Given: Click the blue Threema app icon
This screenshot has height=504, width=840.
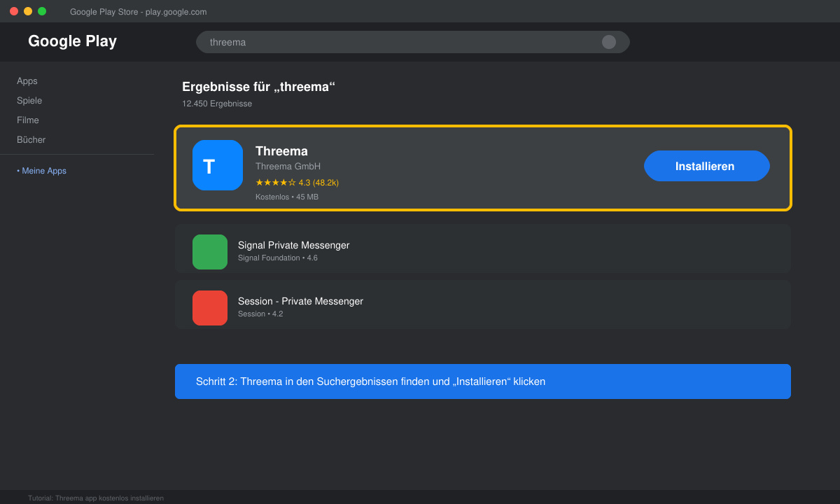Looking at the screenshot, I should point(218,165).
